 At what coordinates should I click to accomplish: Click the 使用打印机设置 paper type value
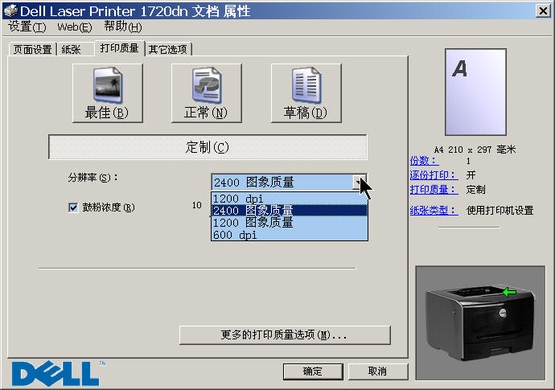(500, 211)
